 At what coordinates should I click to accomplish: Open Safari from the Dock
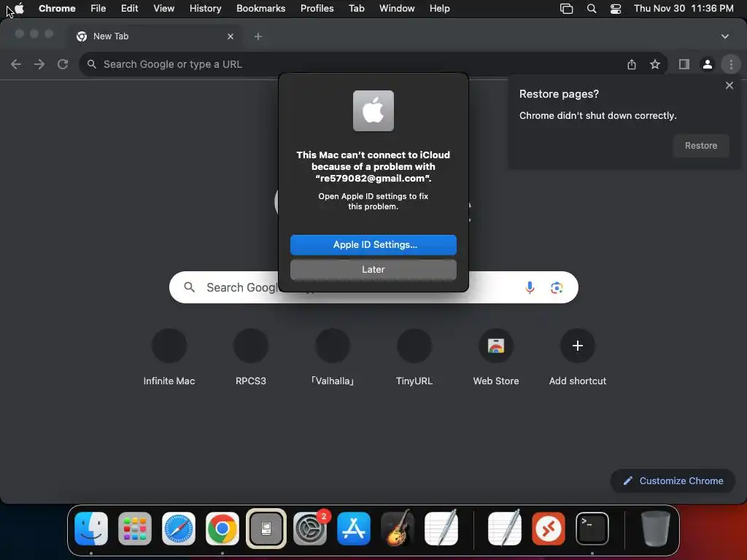[179, 529]
